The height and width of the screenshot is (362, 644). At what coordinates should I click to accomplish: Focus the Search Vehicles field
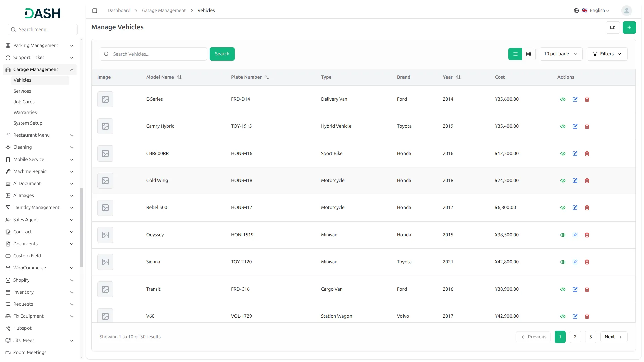click(x=153, y=54)
